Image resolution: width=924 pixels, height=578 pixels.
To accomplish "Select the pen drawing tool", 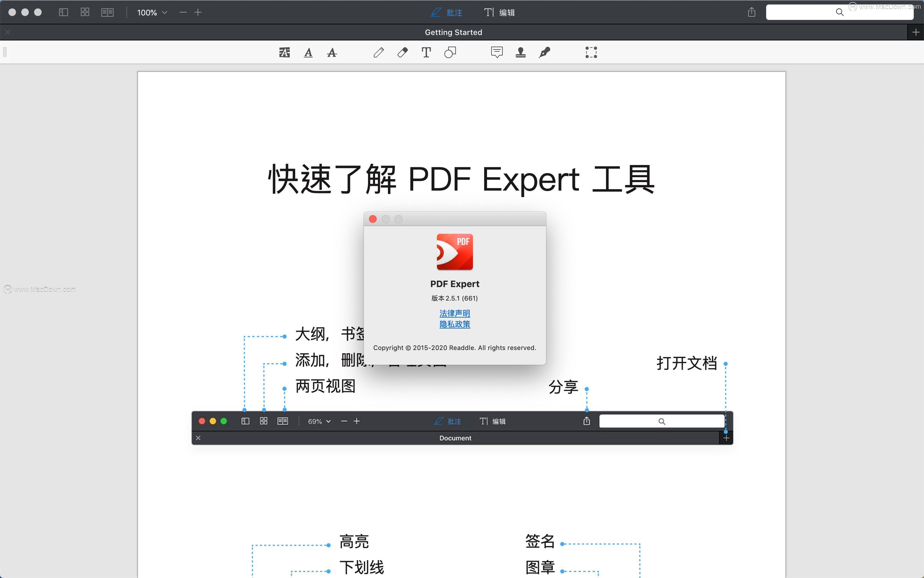I will click(378, 52).
